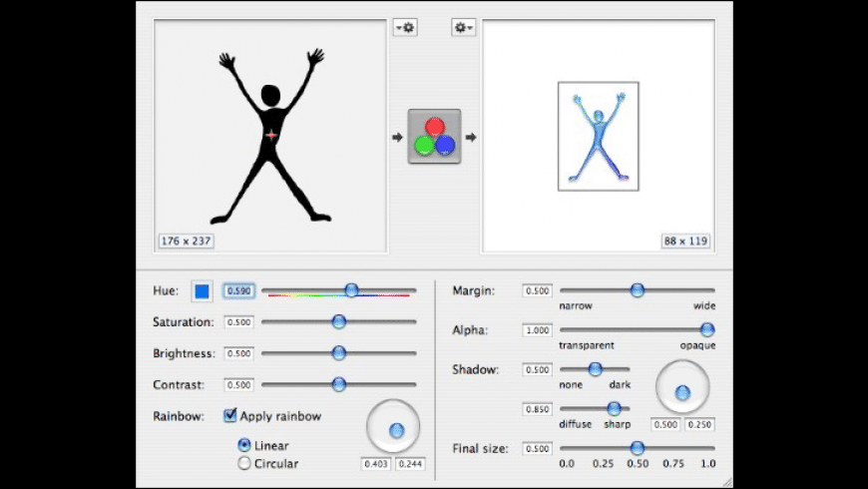The image size is (868, 489).
Task: Click the Final size value field
Action: pos(537,449)
